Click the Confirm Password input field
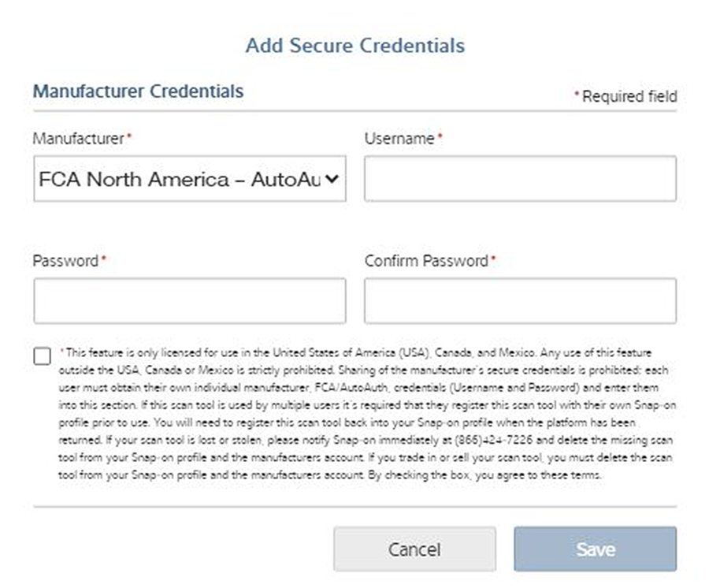 pyautogui.click(x=520, y=300)
